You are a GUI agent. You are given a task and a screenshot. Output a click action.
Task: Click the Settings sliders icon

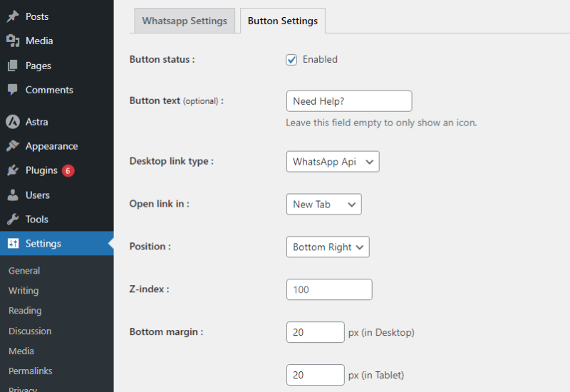13,243
